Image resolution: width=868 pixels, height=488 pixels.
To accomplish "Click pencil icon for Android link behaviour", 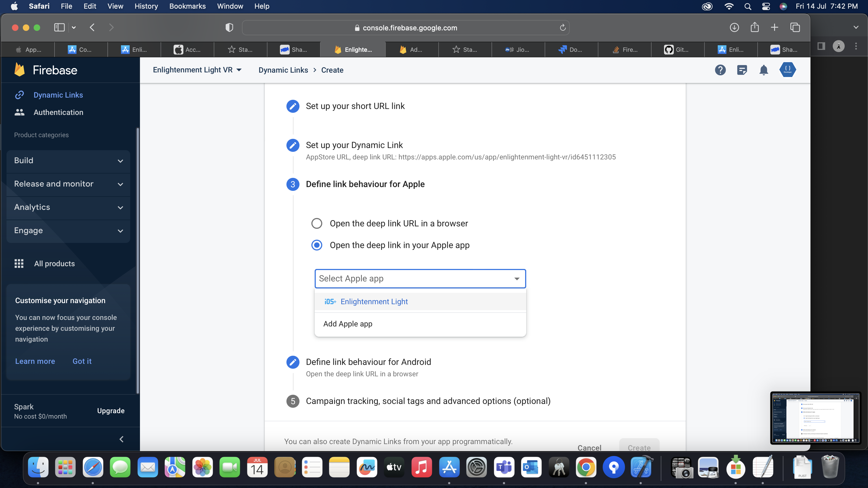I will 292,362.
